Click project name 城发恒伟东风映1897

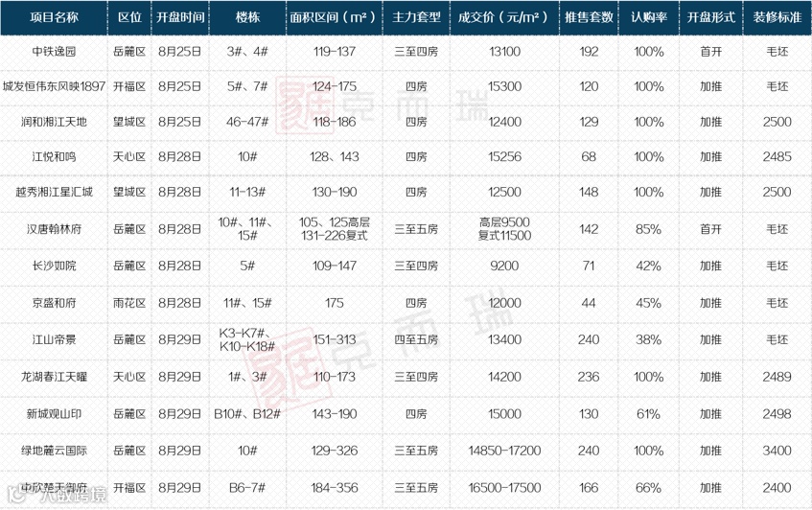[x=55, y=86]
